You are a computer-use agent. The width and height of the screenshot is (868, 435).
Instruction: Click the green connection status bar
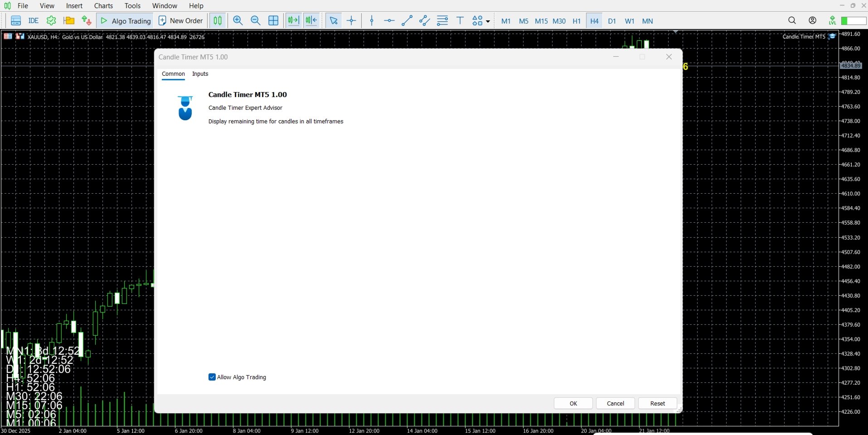(853, 21)
